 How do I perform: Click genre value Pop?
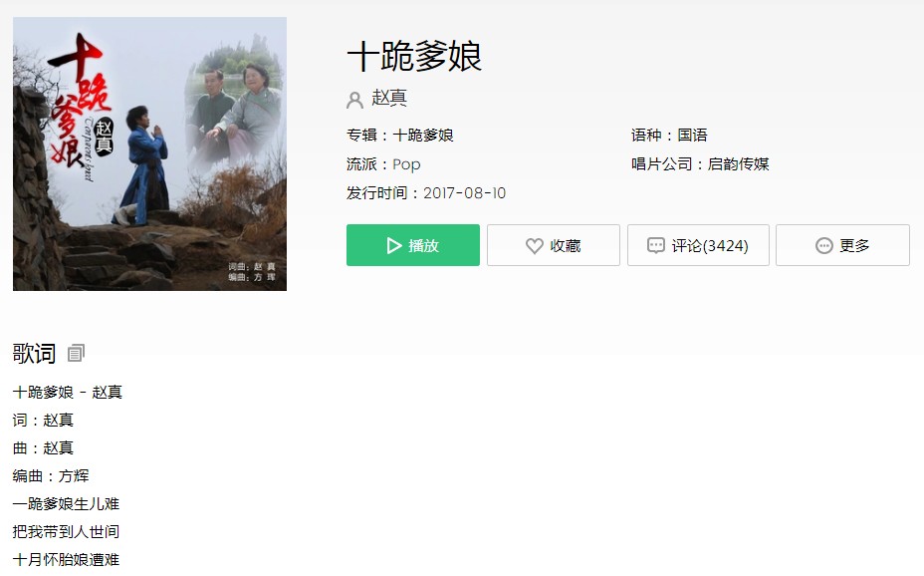coord(406,164)
